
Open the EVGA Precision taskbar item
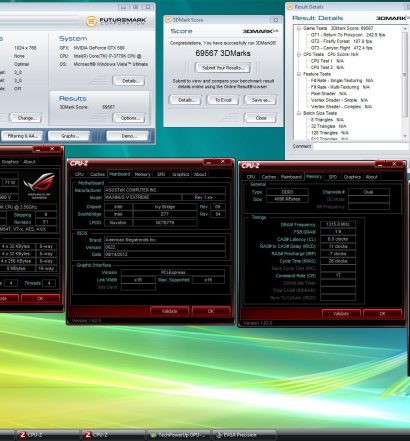245,435
